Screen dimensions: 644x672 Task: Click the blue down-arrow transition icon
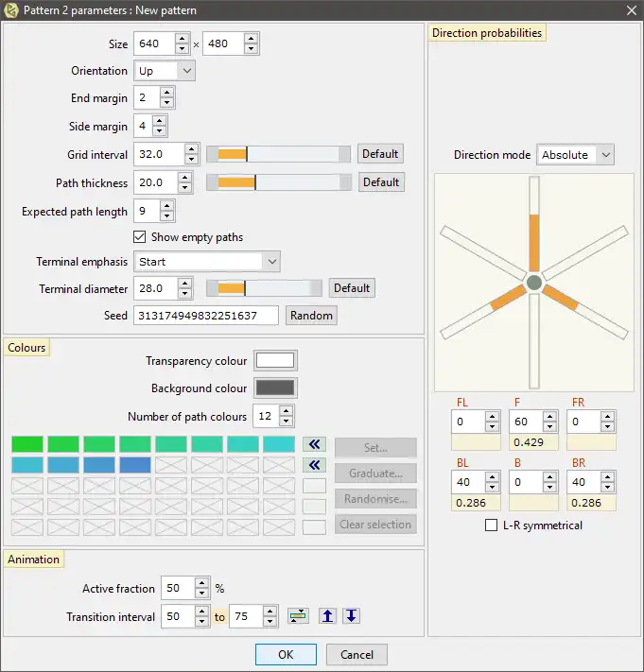351,616
